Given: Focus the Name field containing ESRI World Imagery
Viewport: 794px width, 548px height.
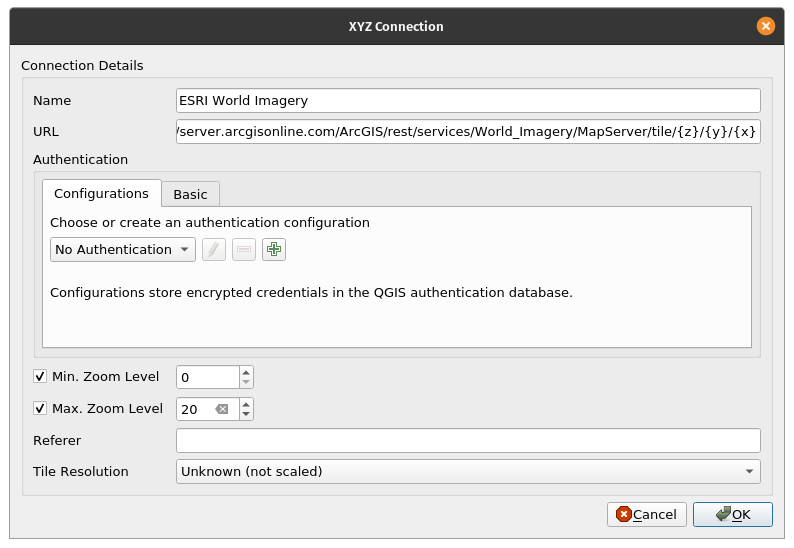Looking at the screenshot, I should 468,101.
